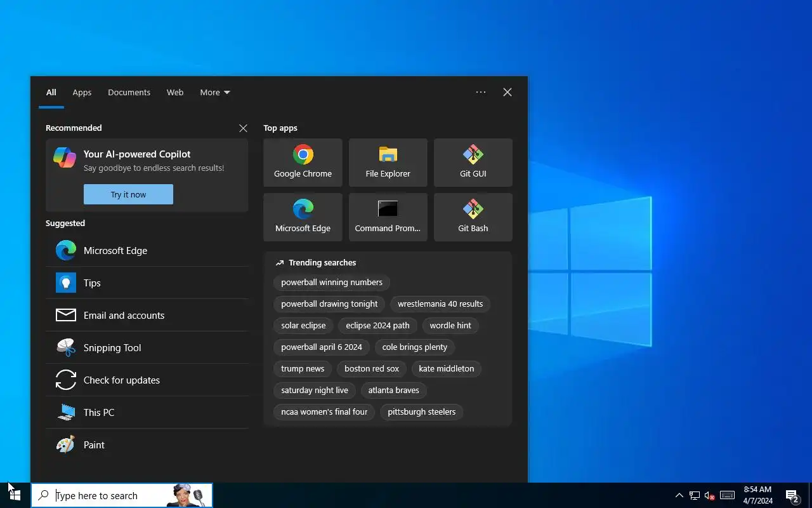Click the Windows Start button
Image resolution: width=812 pixels, height=508 pixels.
15,495
